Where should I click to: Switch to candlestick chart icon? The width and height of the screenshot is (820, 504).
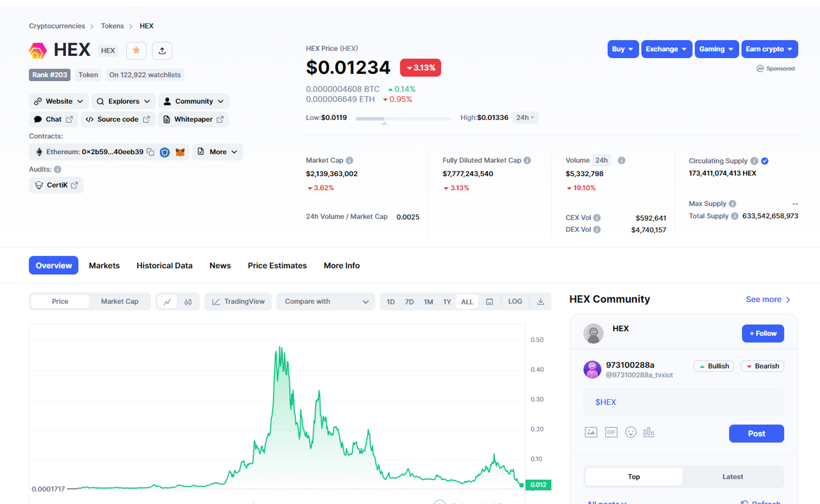188,302
